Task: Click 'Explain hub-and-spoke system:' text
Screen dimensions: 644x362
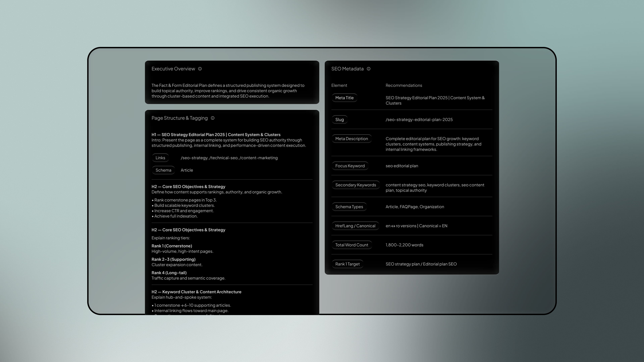Action: pos(182,297)
